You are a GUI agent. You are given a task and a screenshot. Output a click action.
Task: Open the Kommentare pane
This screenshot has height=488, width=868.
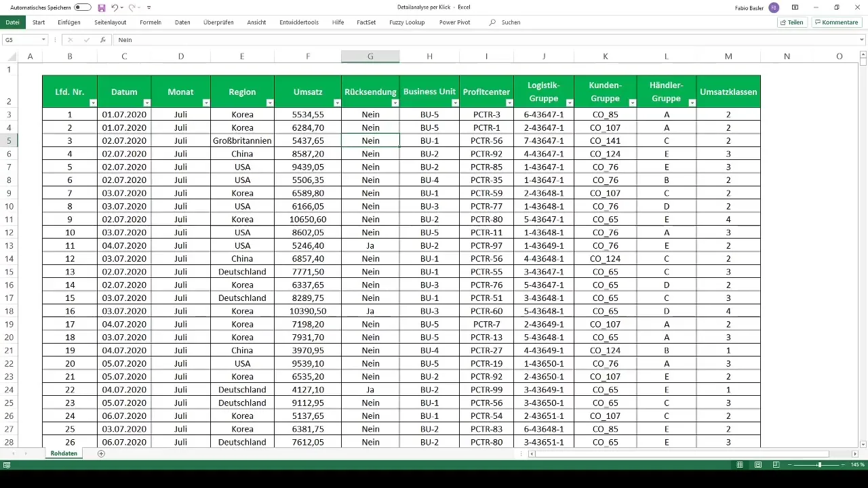coord(836,22)
